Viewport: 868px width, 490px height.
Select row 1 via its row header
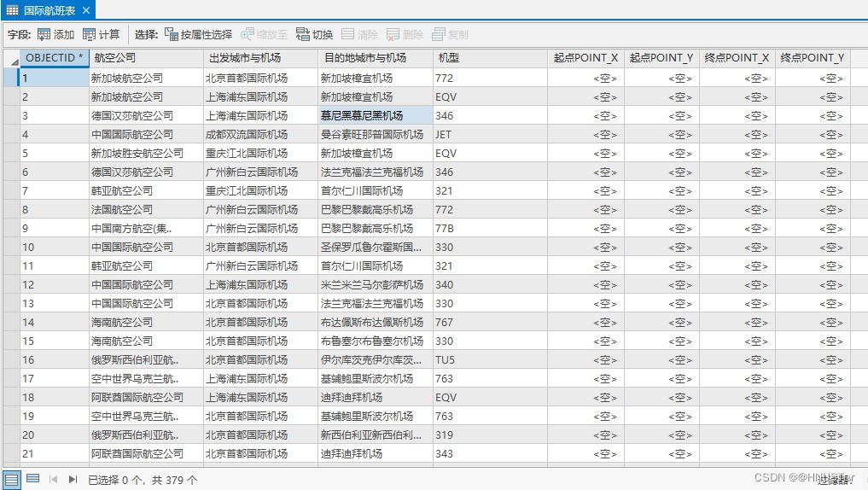[x=11, y=78]
